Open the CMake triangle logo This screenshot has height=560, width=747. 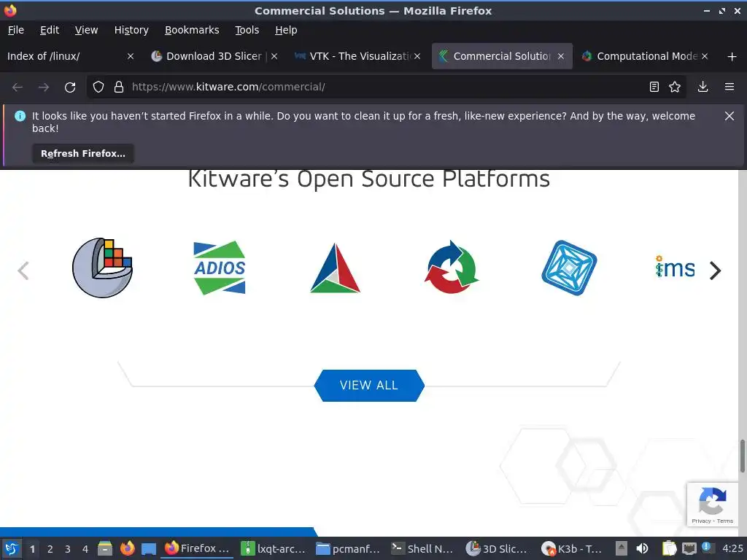coord(335,268)
